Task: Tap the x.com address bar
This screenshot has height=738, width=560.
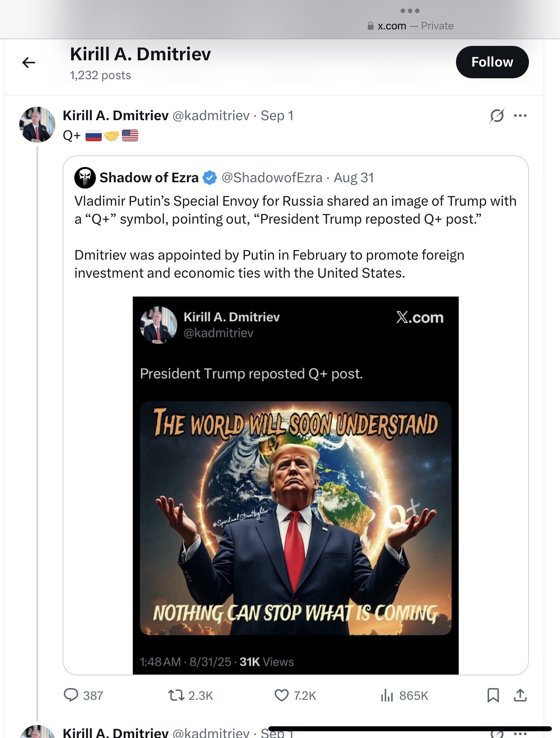Action: point(410,26)
